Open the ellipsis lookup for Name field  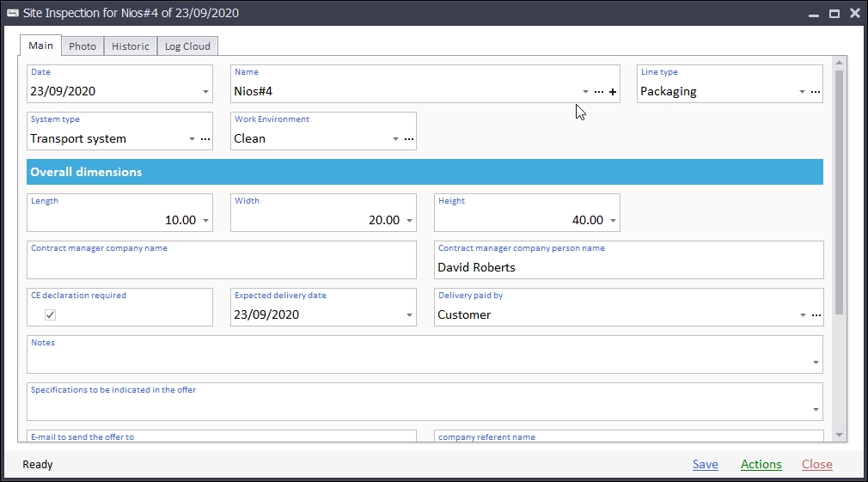(599, 92)
